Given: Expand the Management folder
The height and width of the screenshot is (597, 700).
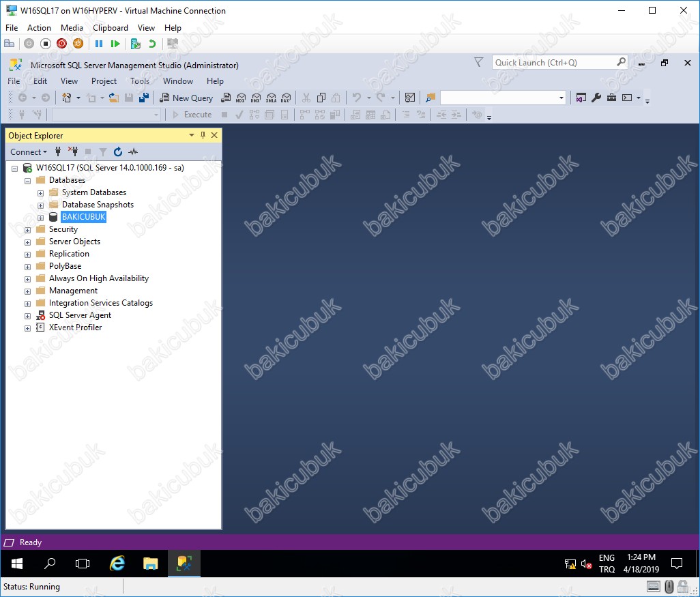Looking at the screenshot, I should [28, 291].
